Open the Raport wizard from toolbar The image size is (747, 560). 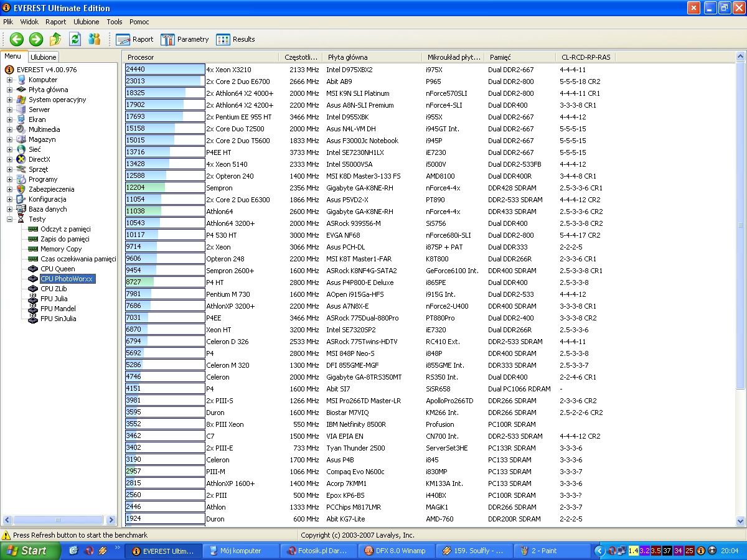coord(134,39)
